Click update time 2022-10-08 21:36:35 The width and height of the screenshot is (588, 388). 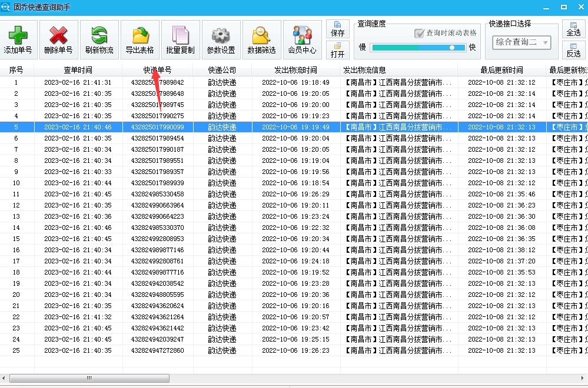tap(501, 239)
